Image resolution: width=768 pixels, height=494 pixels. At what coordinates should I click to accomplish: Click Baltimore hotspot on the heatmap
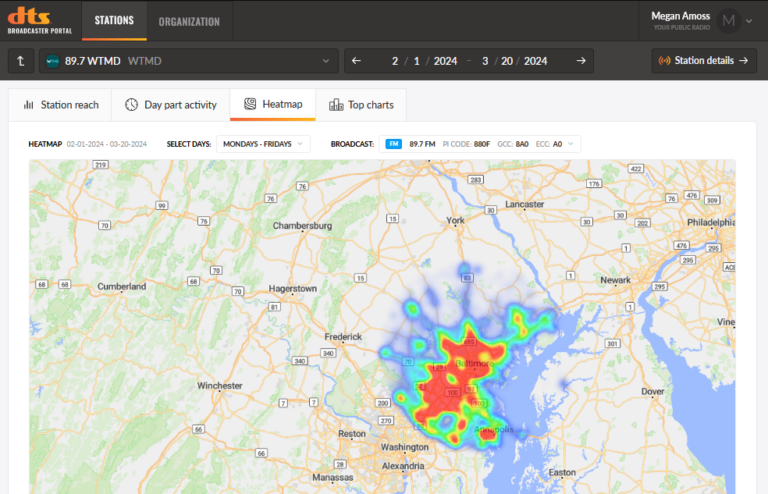(474, 363)
